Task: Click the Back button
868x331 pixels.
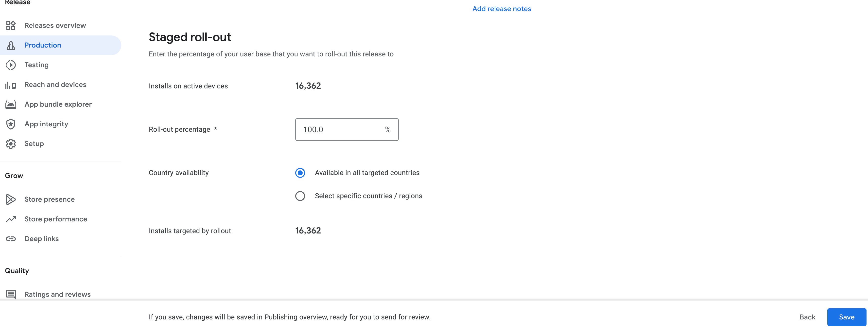Action: 807,317
